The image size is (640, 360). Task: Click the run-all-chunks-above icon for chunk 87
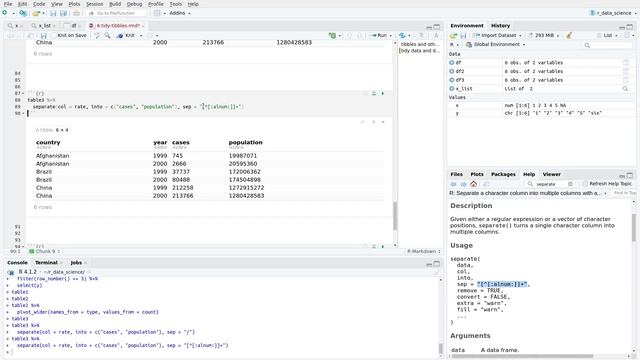373,93
